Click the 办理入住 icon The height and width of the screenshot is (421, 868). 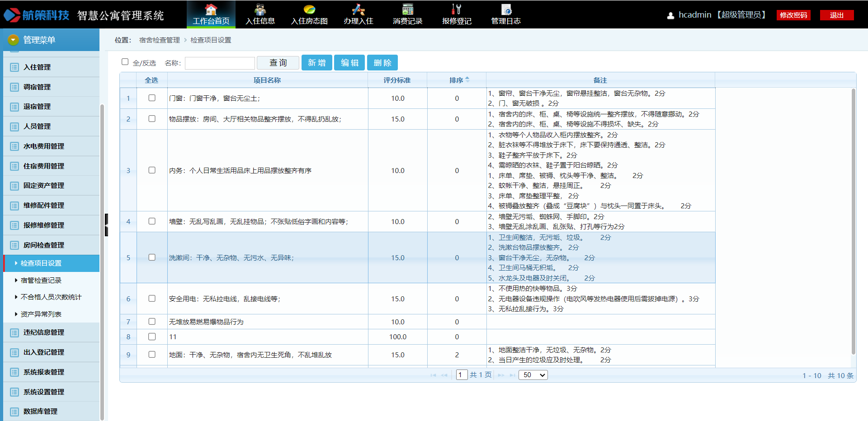tap(358, 9)
